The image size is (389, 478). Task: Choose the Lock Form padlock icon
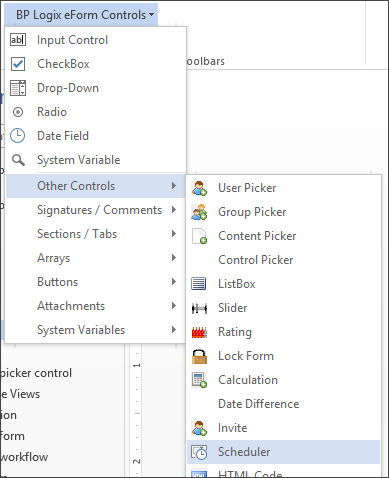point(199,356)
